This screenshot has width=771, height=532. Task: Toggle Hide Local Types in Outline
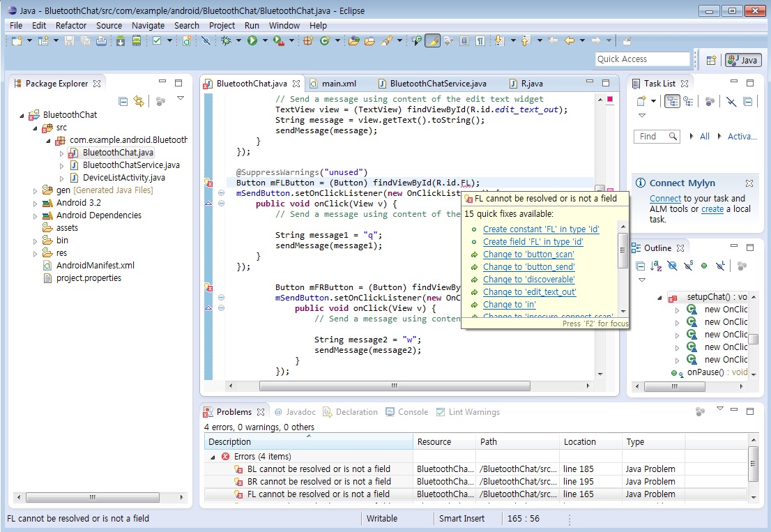click(720, 266)
